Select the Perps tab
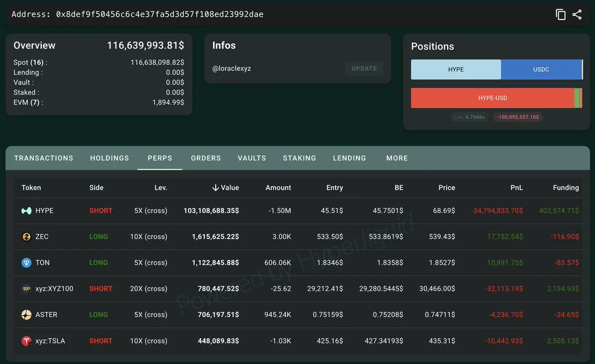This screenshot has width=595, height=364. coord(160,158)
